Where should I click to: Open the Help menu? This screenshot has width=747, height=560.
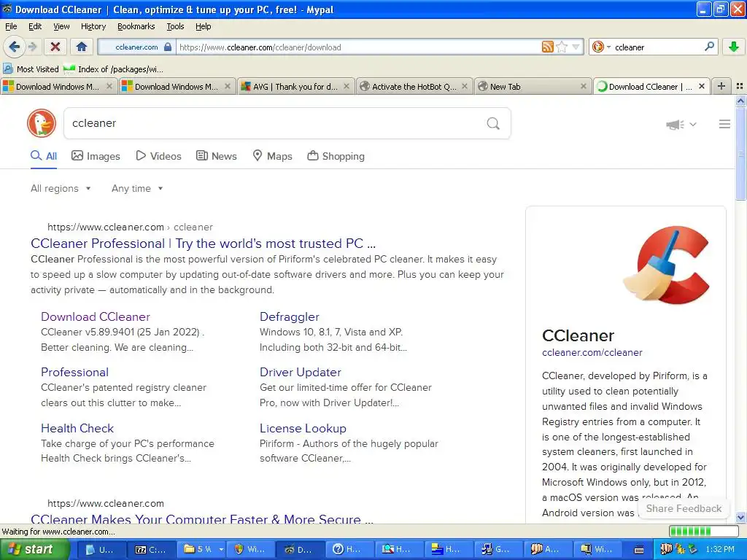coord(203,26)
